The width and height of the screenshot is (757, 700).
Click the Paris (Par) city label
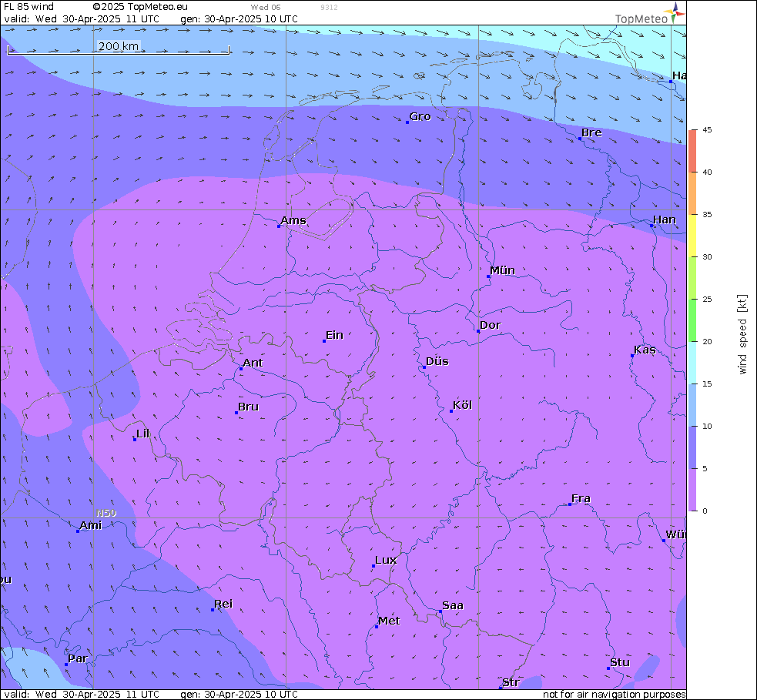pos(78,658)
